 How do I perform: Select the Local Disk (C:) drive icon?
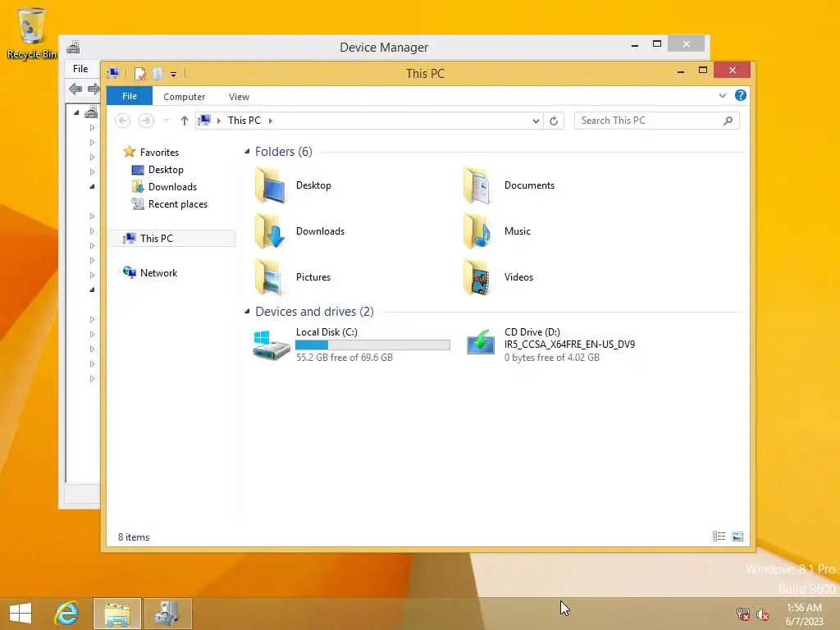point(271,345)
